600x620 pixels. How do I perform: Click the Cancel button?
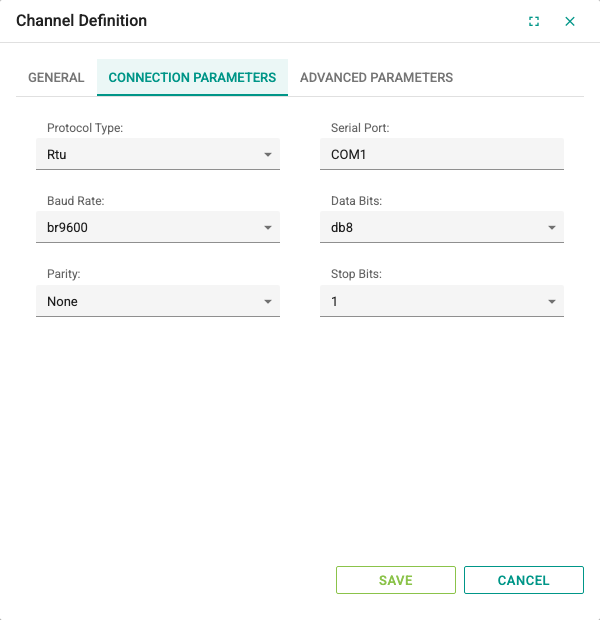point(524,580)
